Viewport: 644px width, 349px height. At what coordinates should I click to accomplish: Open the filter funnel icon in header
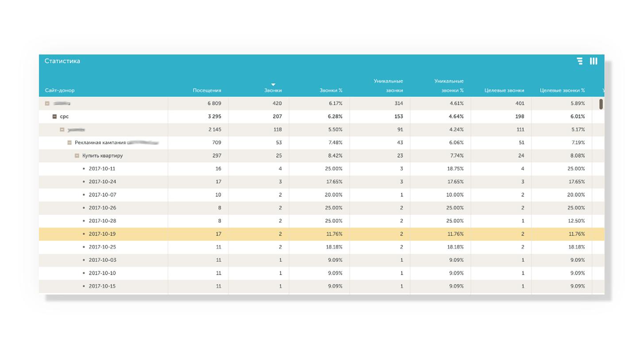pos(580,61)
